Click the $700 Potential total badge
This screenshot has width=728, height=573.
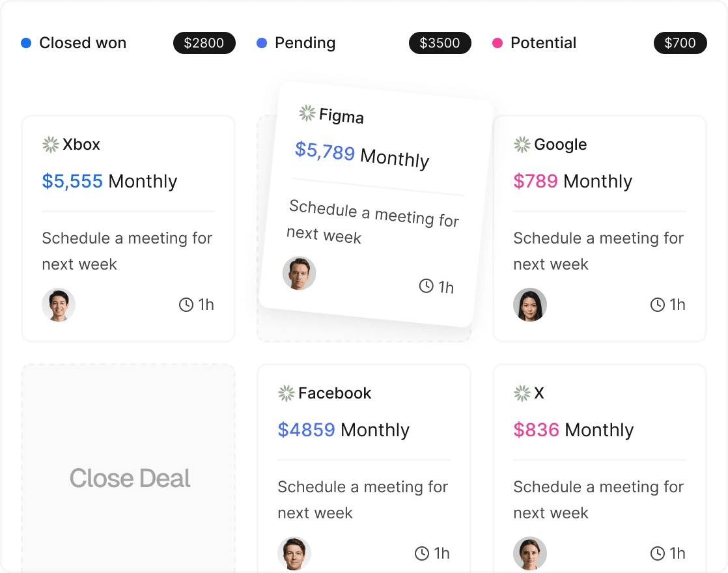pos(680,44)
